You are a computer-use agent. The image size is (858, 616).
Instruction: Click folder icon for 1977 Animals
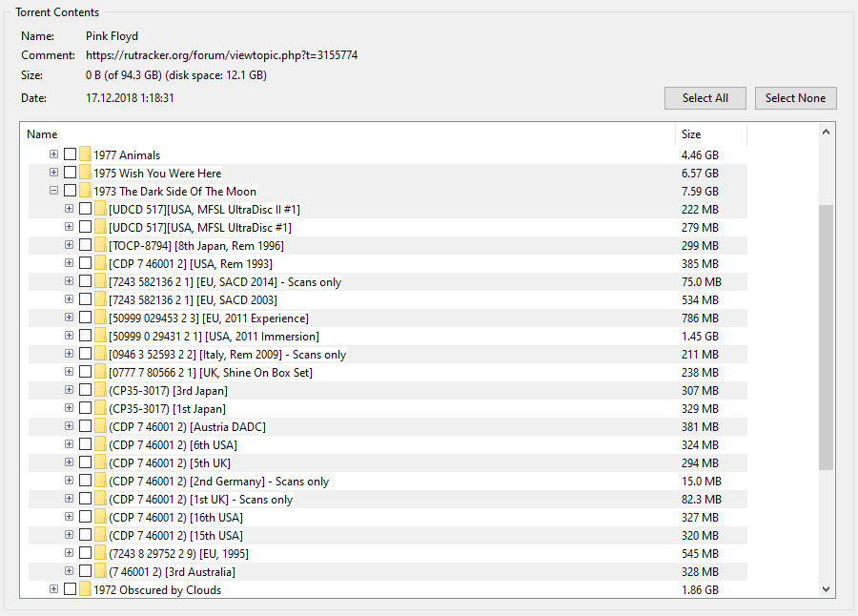tap(85, 154)
